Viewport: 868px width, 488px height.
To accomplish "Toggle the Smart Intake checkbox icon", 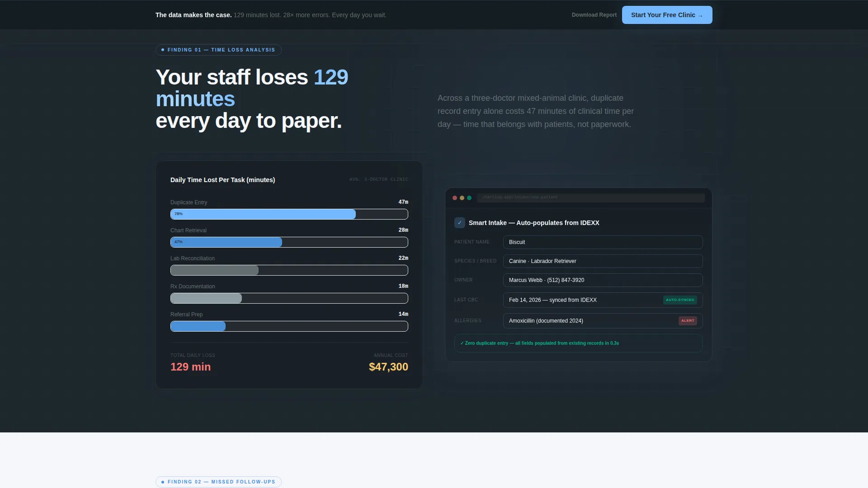I will click(x=460, y=223).
